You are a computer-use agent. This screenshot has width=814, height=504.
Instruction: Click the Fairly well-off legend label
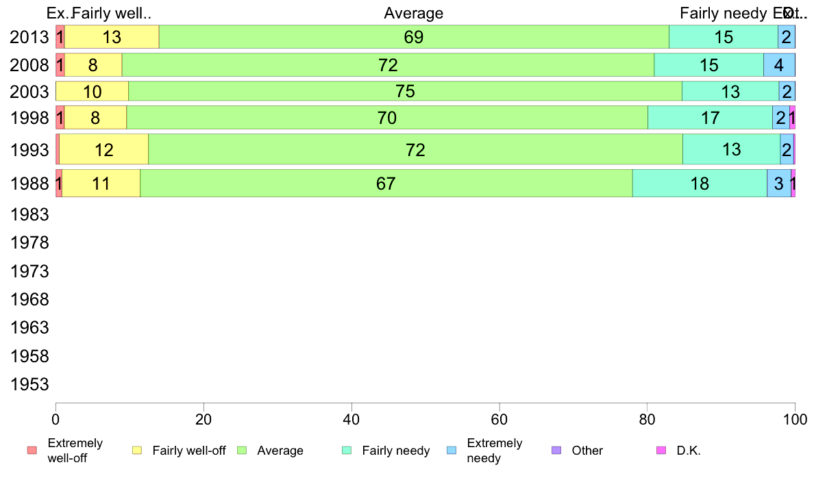189,451
